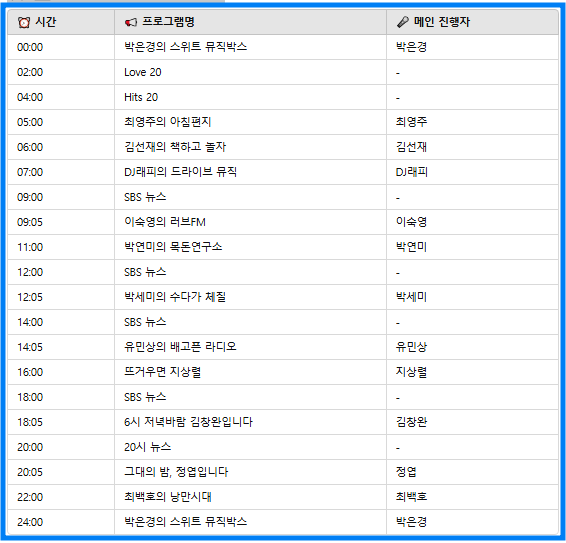Select host 최영주 in host column

[412, 122]
